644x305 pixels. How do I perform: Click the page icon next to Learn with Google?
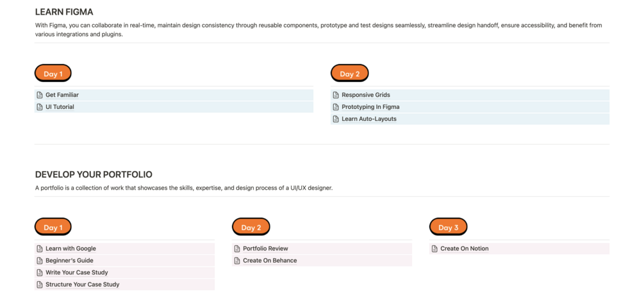pos(40,249)
